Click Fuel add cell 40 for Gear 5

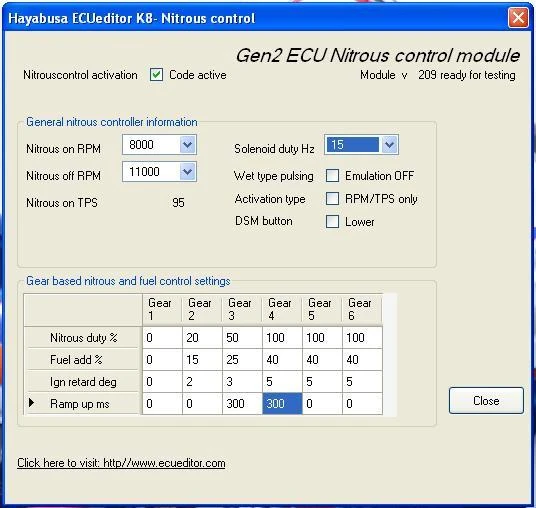[322, 360]
